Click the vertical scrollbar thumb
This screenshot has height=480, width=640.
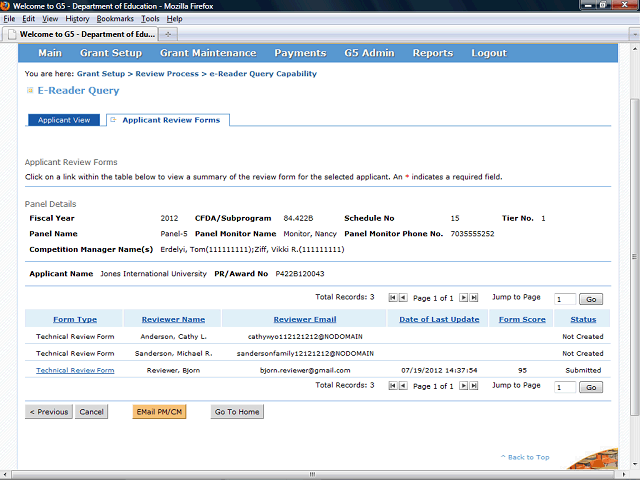click(634, 257)
